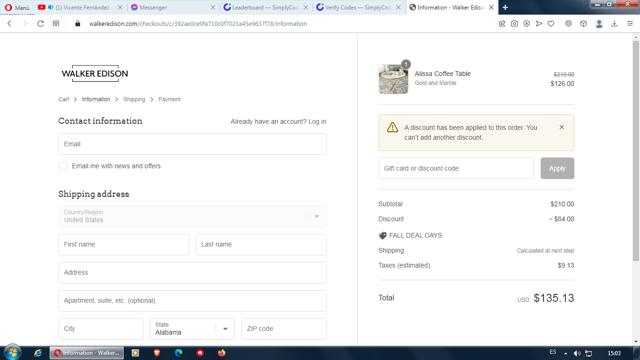Open a new tab with plus button

coord(505,7)
